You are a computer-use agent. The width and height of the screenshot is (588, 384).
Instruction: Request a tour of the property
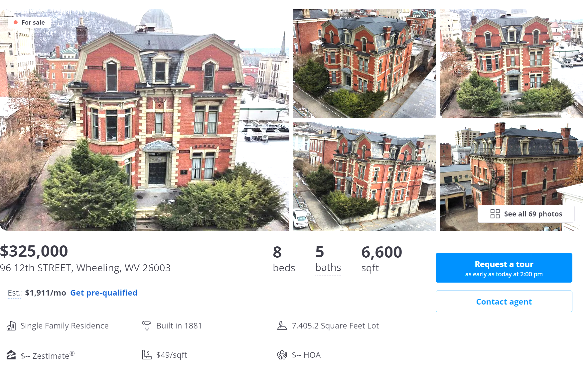tap(504, 268)
